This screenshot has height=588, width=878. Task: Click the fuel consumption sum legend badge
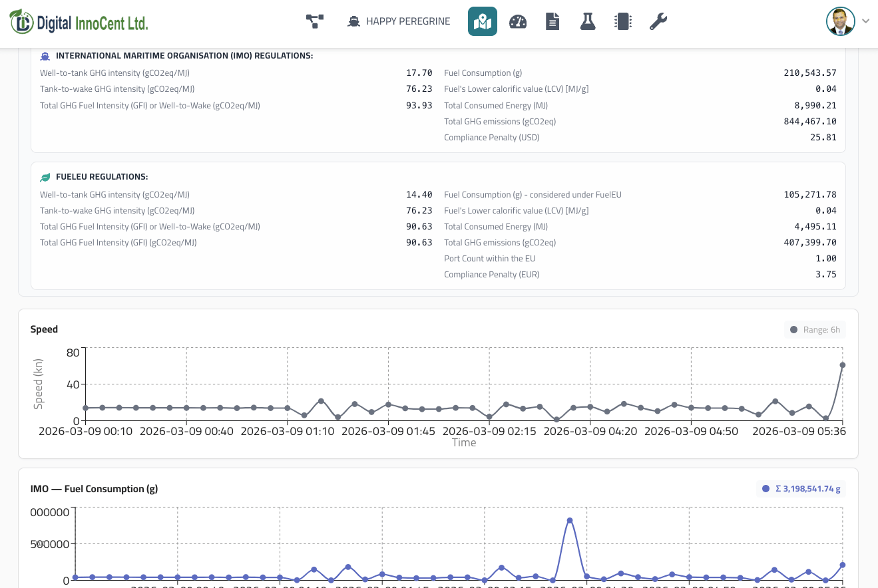click(x=801, y=489)
